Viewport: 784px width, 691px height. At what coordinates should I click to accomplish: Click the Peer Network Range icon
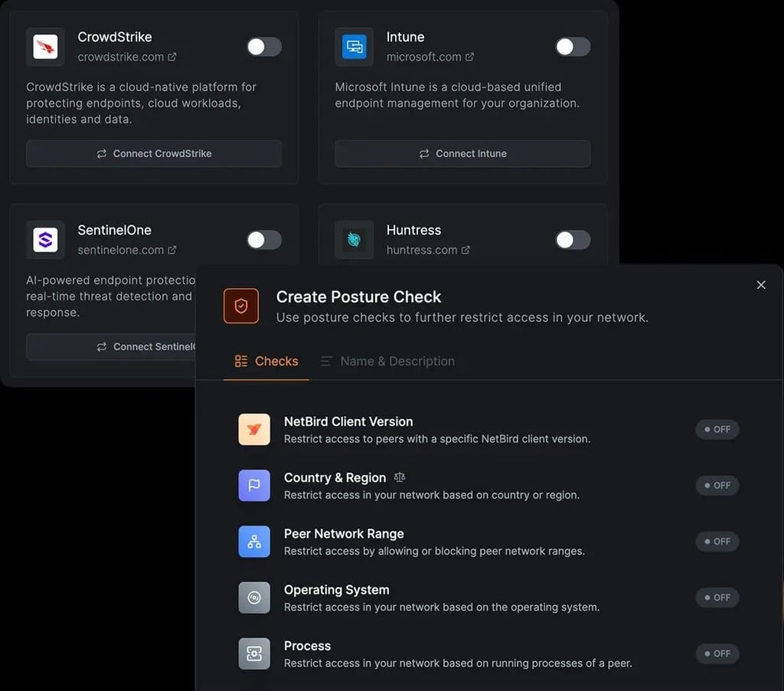point(254,542)
